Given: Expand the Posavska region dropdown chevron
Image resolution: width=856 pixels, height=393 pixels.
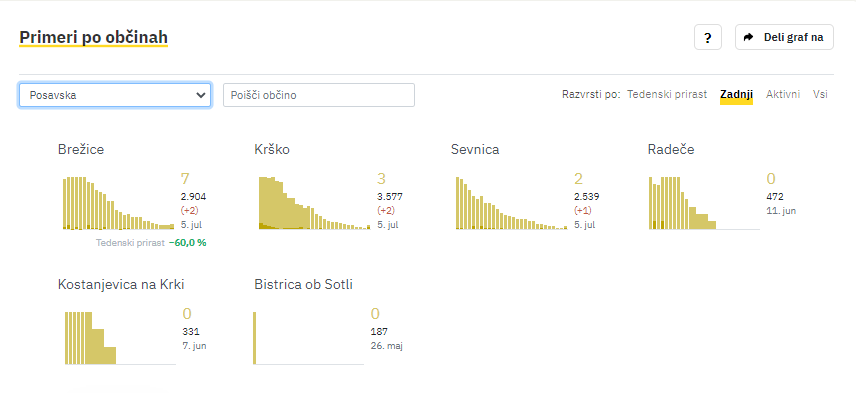Looking at the screenshot, I should click(x=200, y=95).
